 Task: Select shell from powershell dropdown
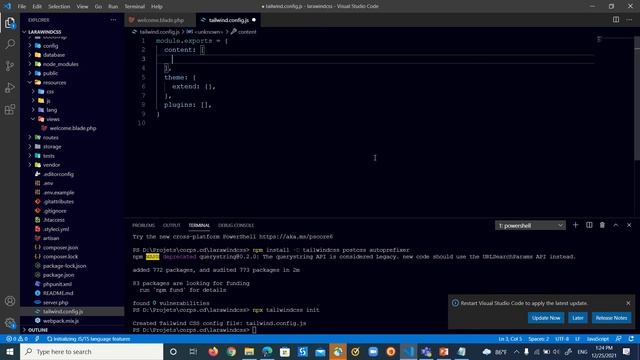pos(530,225)
